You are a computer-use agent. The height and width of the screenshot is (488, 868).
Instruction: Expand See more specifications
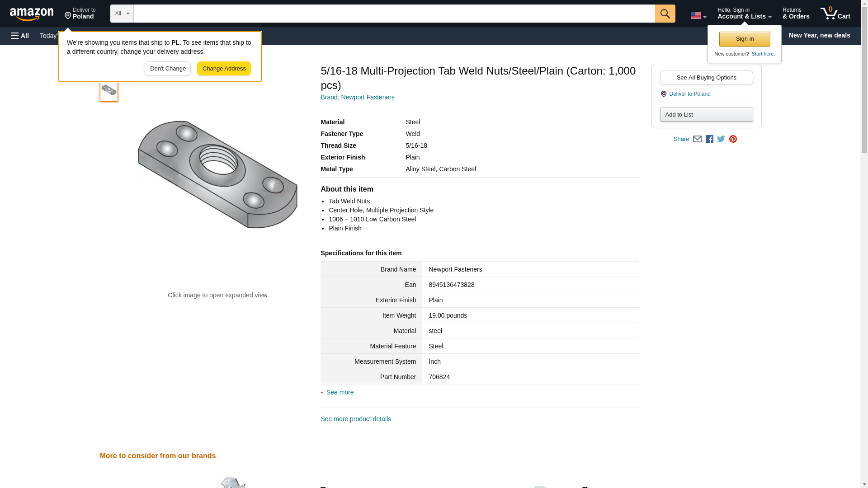click(340, 392)
